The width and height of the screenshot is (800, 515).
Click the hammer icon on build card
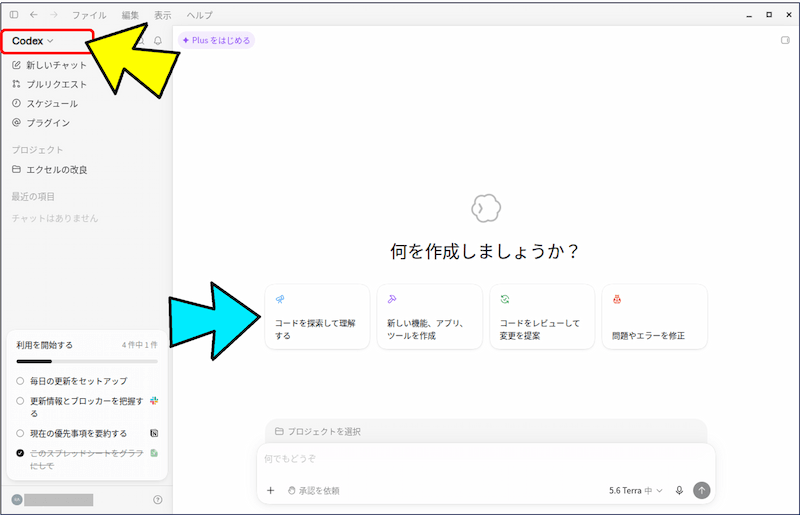(x=392, y=299)
